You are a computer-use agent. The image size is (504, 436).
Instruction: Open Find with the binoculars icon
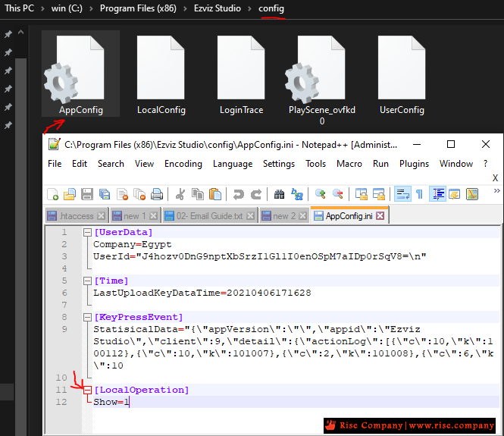(x=279, y=194)
